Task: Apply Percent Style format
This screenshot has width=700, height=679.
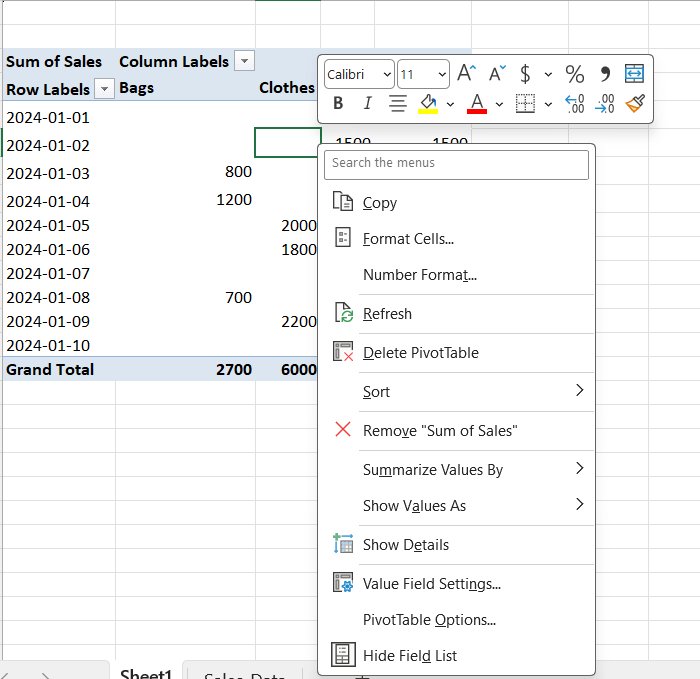Action: coord(575,74)
